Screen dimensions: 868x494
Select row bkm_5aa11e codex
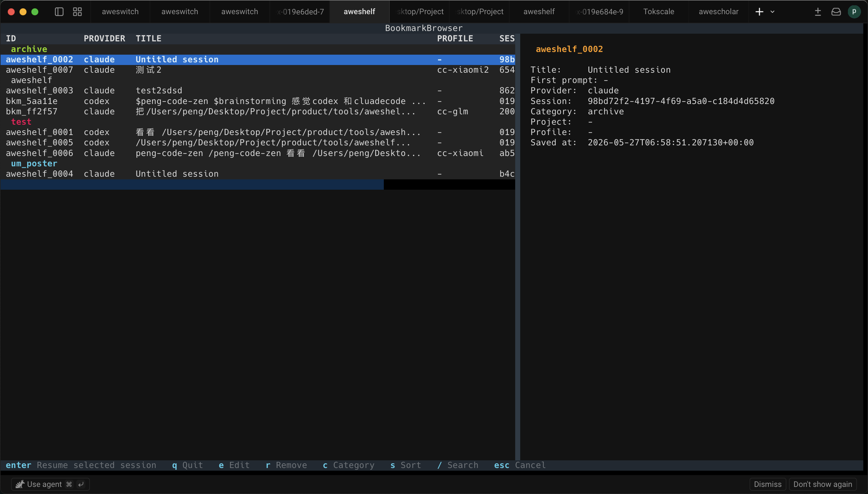257,101
